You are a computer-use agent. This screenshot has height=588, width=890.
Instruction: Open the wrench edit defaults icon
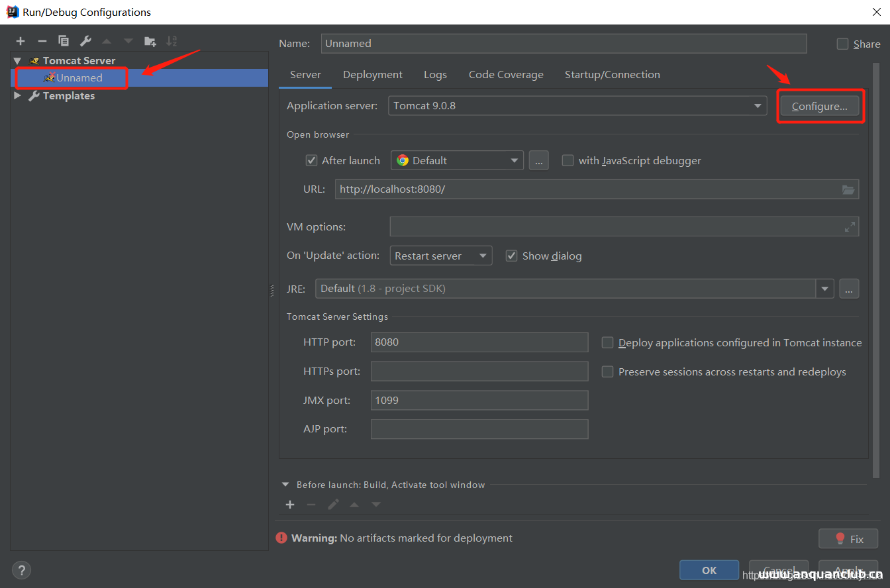(85, 41)
